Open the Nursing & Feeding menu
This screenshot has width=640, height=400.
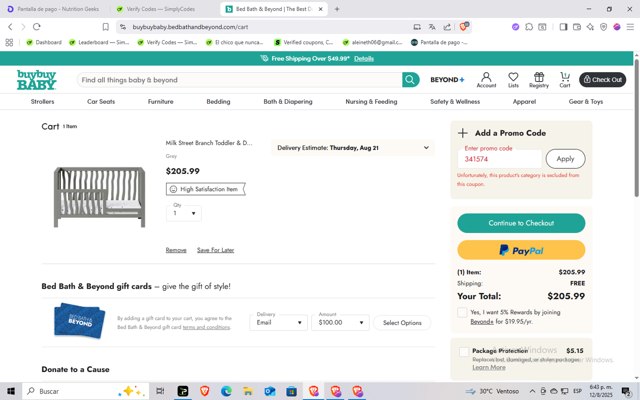(371, 102)
